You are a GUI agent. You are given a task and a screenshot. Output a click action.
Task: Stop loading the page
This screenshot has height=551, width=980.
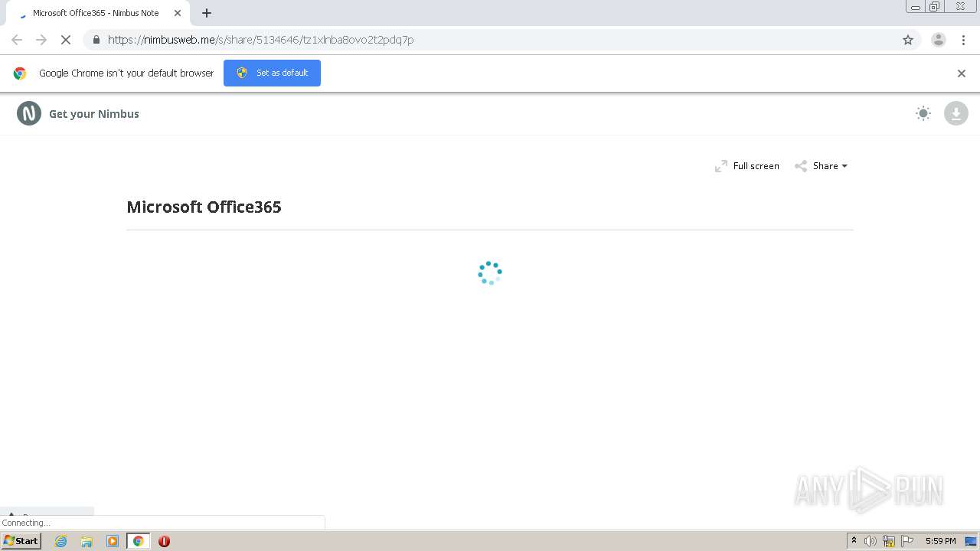coord(66,40)
